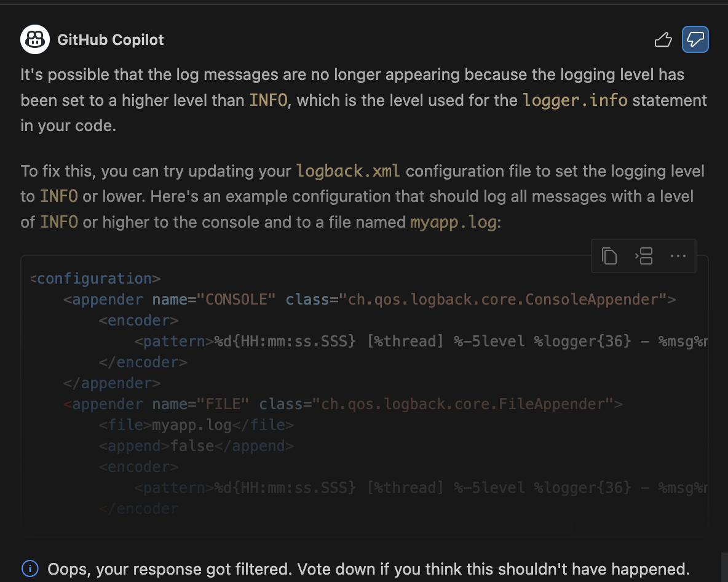Open the more options dropdown on the code block
Screen dimensions: 728x582
[678, 256]
